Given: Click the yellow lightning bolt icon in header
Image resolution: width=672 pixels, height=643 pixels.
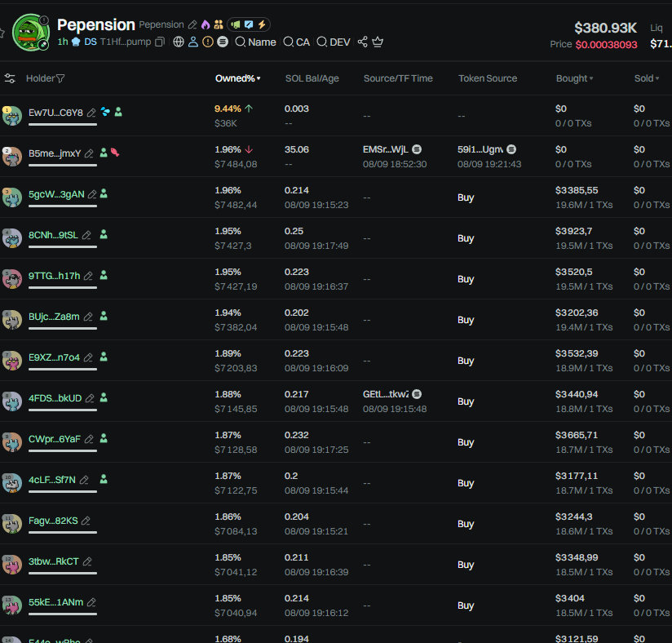Looking at the screenshot, I should point(262,24).
